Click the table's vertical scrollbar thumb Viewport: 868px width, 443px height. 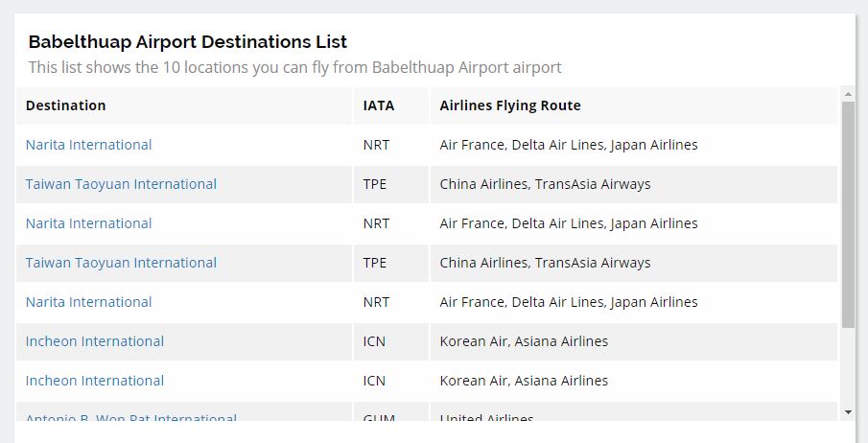(x=848, y=214)
